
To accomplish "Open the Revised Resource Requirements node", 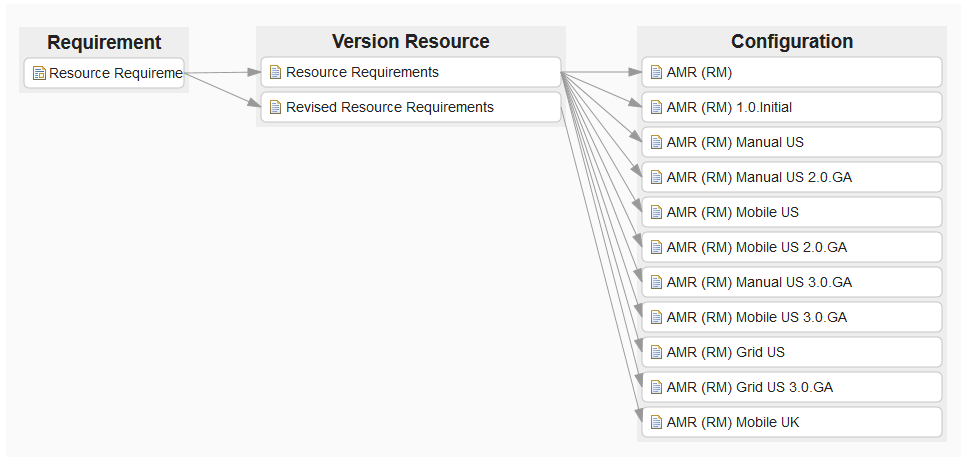I will pos(389,107).
